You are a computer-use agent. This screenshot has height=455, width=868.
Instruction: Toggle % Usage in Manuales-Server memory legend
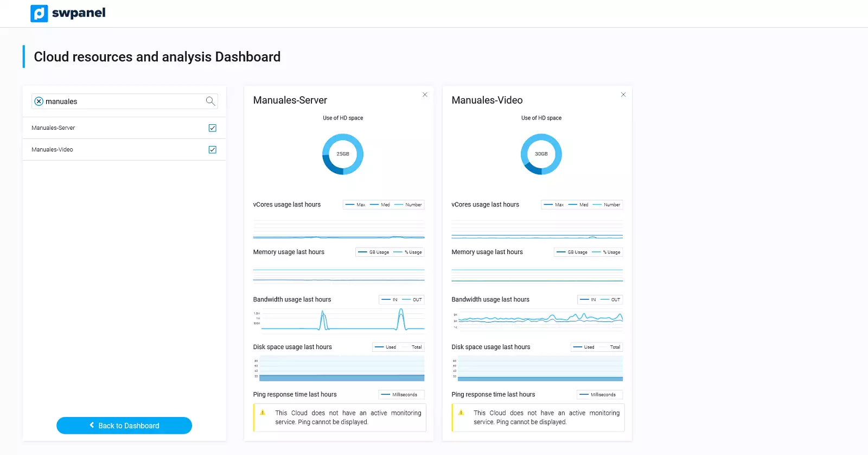click(x=410, y=252)
